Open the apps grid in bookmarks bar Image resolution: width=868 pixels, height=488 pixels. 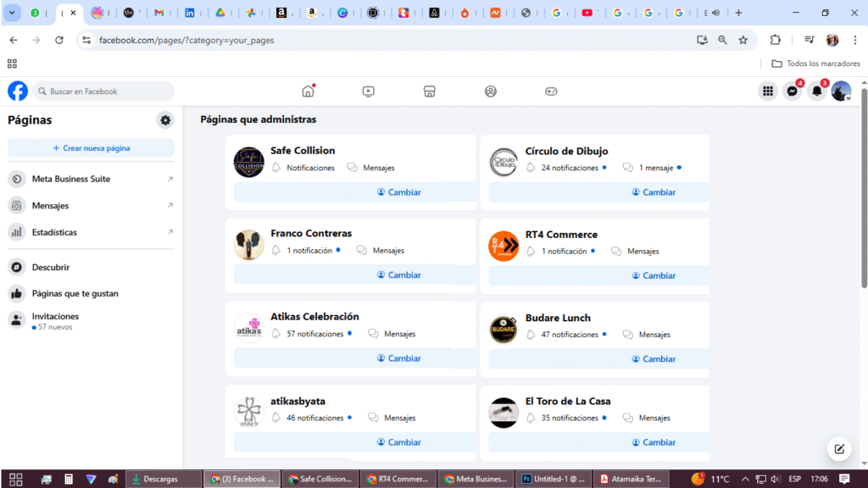pyautogui.click(x=12, y=64)
